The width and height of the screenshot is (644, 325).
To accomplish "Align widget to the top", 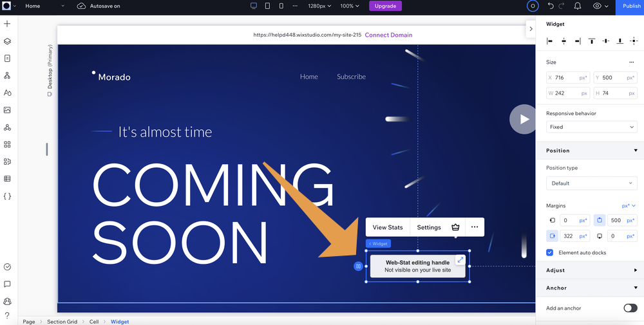I will pos(592,41).
